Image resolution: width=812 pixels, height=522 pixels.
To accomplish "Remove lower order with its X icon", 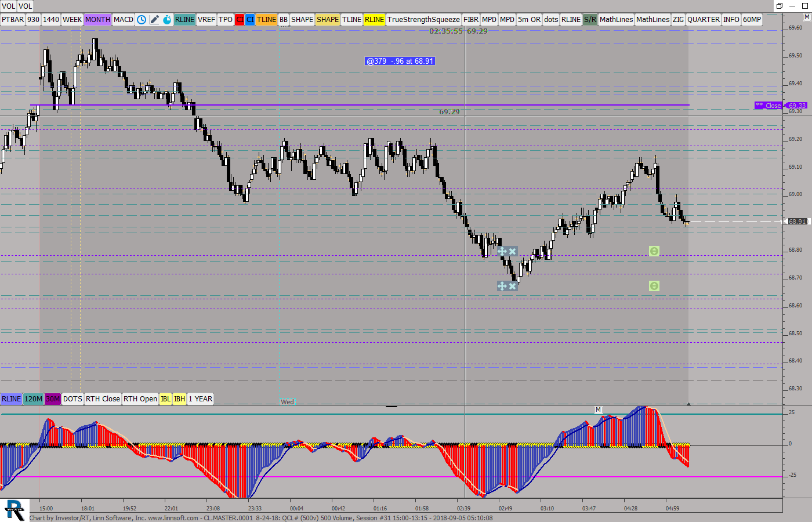I will (x=513, y=286).
